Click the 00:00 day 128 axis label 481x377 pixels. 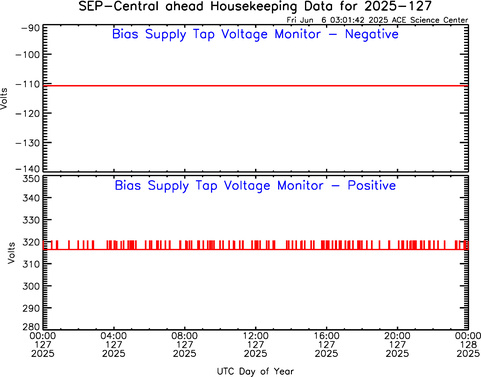coord(468,345)
